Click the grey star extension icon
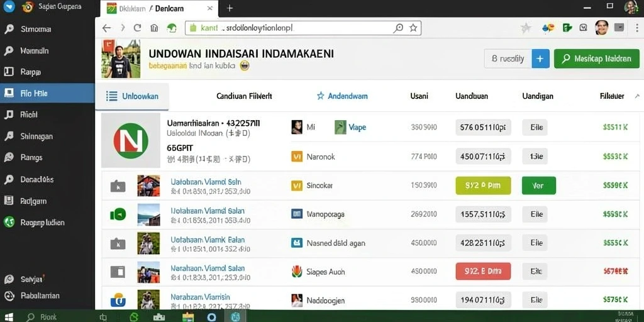This screenshot has width=644, height=322. coord(525,28)
